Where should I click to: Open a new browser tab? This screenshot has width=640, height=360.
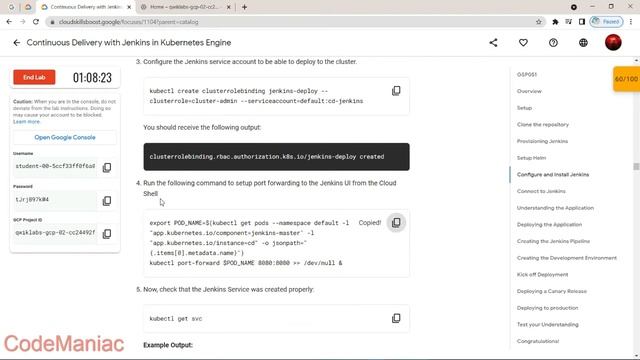pyautogui.click(x=244, y=7)
